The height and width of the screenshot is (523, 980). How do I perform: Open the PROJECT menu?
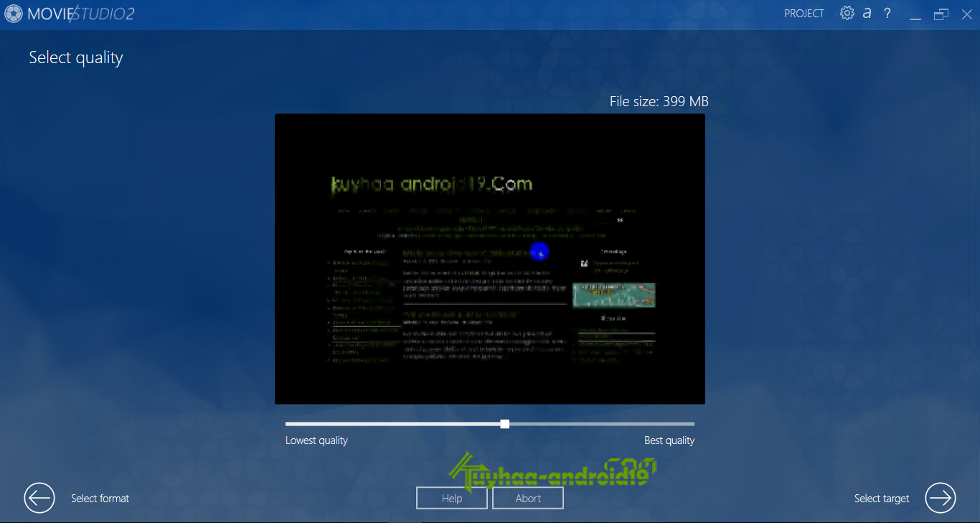[x=804, y=14]
